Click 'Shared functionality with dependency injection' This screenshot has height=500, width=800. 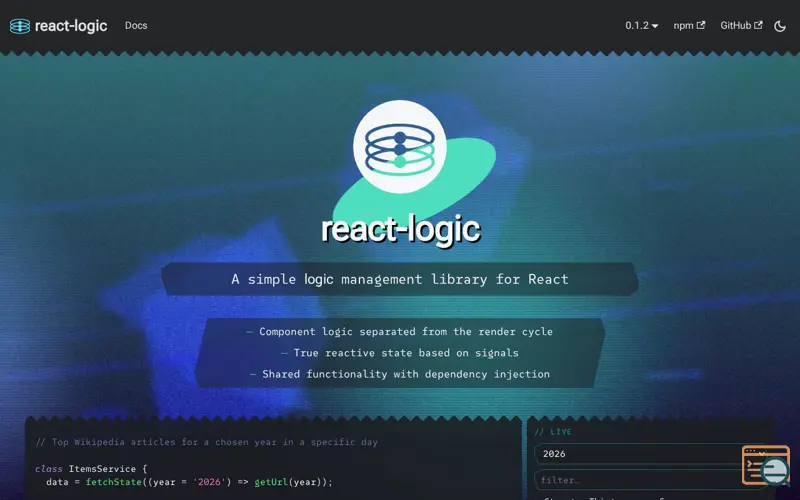pyautogui.click(x=406, y=374)
